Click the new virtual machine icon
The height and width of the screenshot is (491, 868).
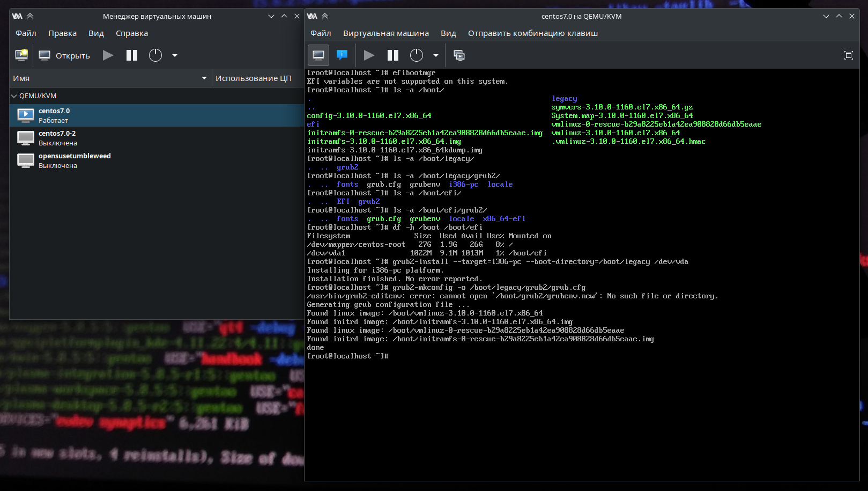point(21,55)
